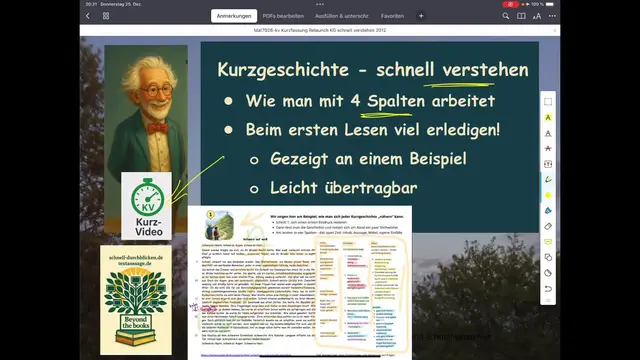This screenshot has height=360, width=640.
Task: Tap the worksheet preview image
Action: tap(300, 282)
